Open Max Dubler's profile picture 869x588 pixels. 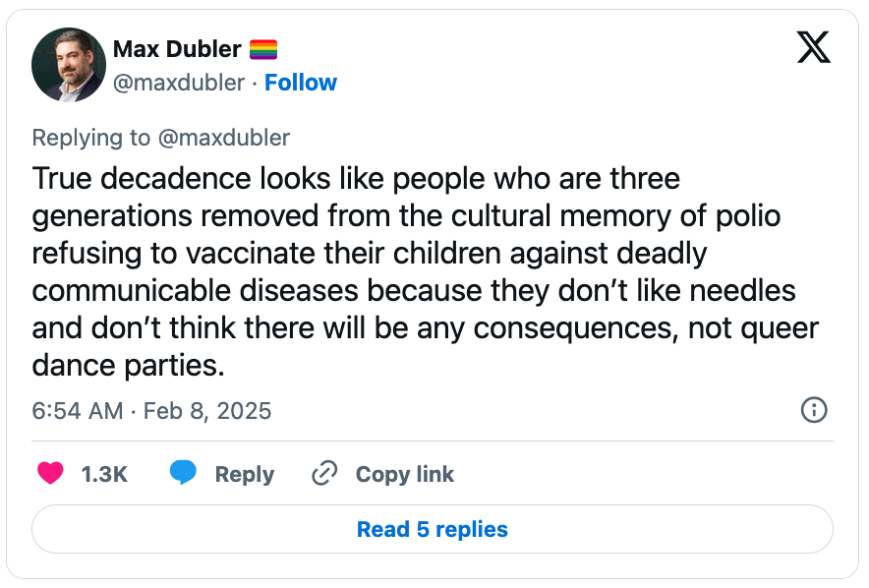69,65
